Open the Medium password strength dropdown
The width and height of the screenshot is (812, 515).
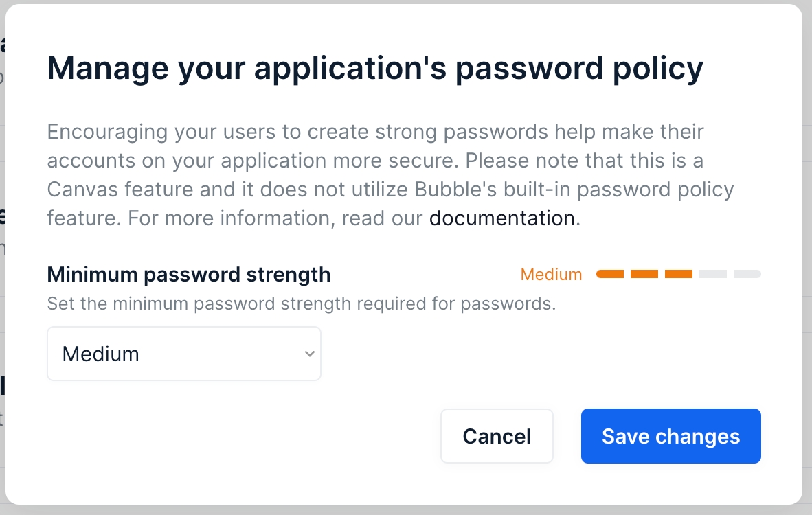[183, 354]
